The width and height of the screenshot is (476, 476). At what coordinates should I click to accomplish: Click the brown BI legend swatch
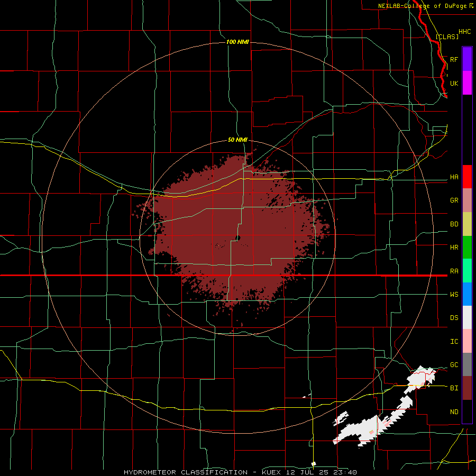(x=467, y=388)
